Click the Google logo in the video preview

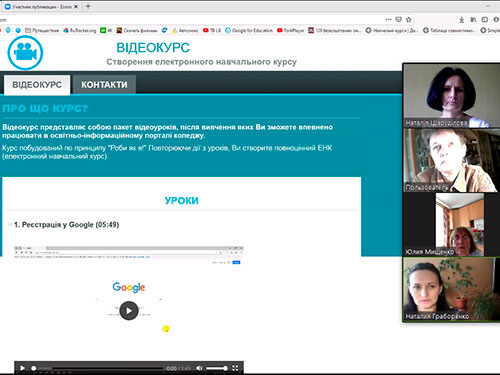click(x=129, y=287)
